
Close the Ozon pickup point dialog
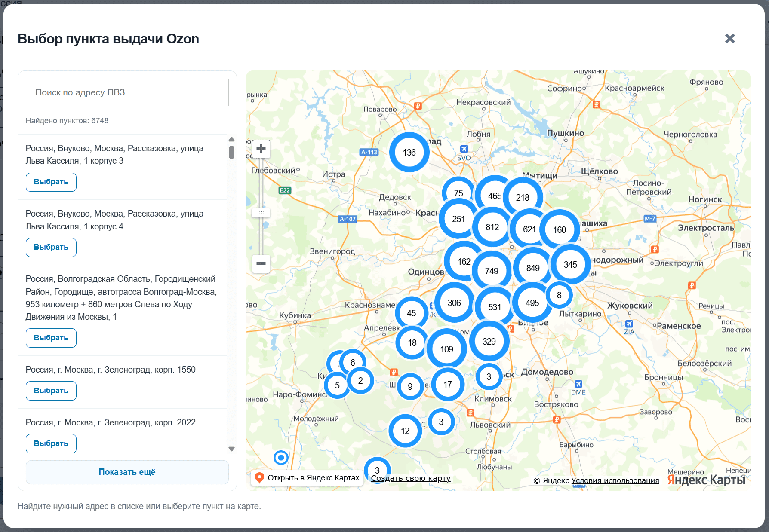pyautogui.click(x=730, y=39)
